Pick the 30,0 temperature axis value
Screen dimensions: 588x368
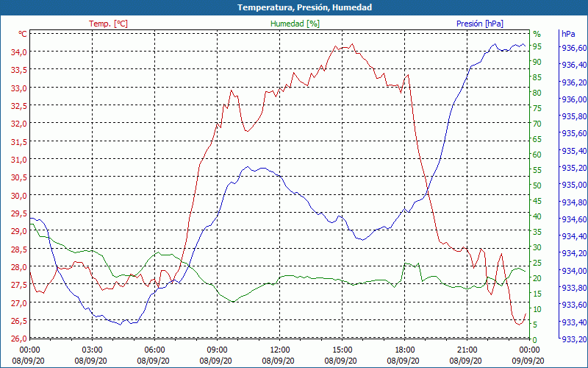(19, 196)
